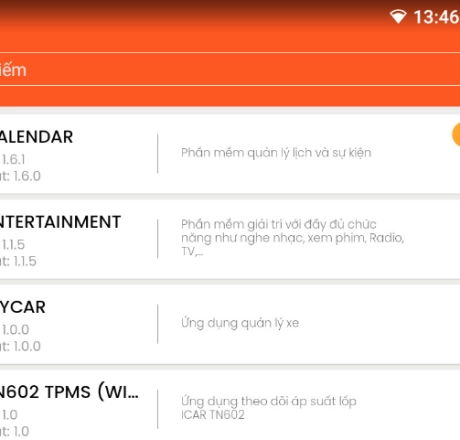Select Entertainment current version 1.1.5 line
Screen dimensions: 460x440
point(18,261)
